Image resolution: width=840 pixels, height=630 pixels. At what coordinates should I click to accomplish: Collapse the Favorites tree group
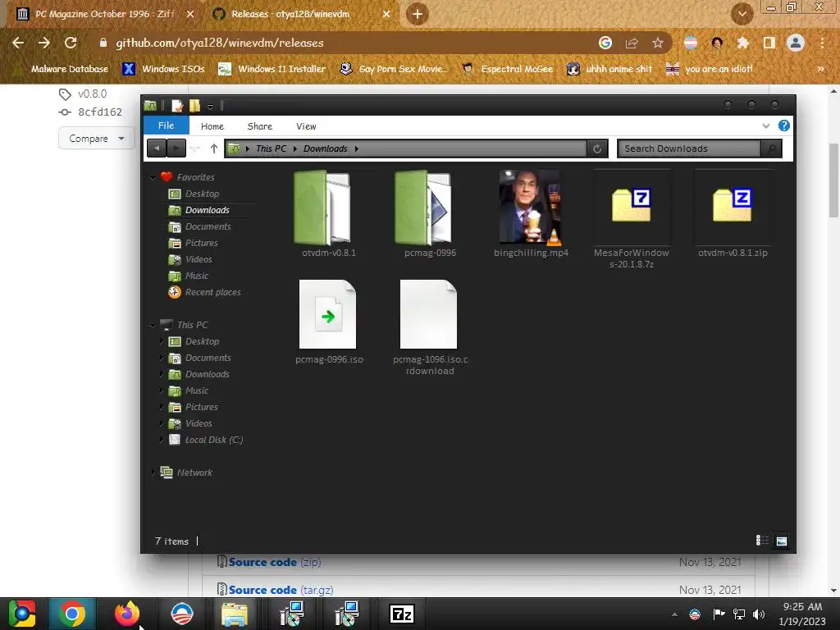[153, 177]
